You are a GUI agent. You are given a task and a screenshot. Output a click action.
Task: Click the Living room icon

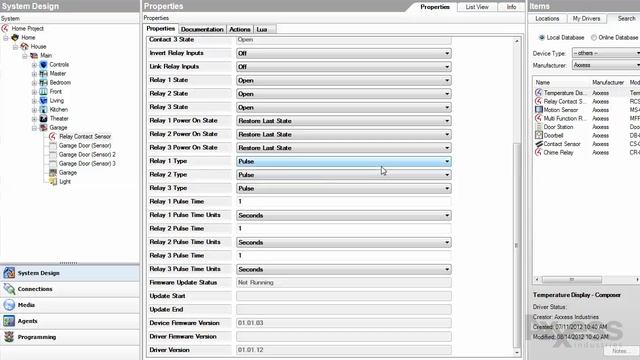pyautogui.click(x=43, y=100)
